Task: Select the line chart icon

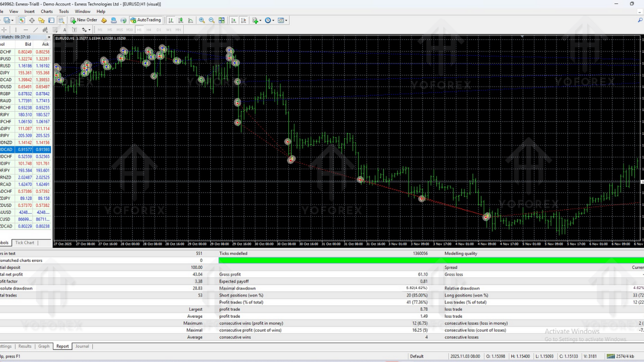Action: [191, 20]
